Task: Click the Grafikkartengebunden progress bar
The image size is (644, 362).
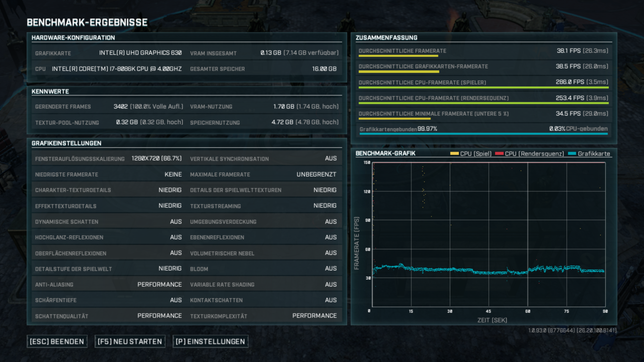Action: click(x=483, y=134)
